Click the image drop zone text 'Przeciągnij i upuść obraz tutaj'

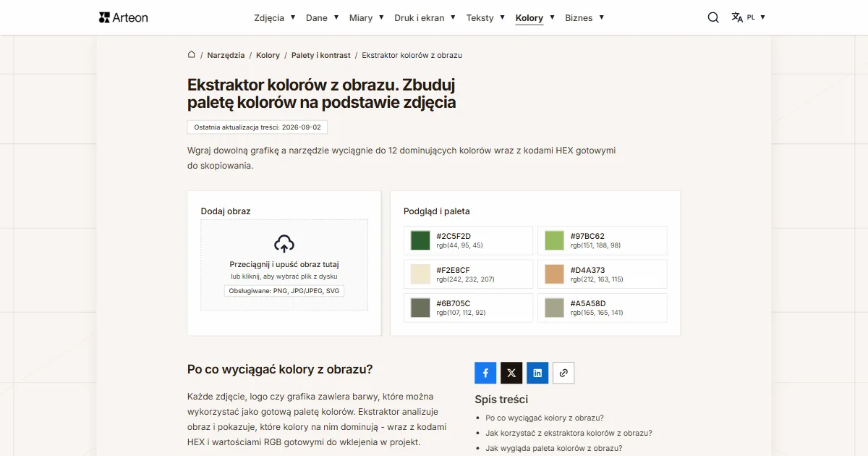click(x=284, y=264)
